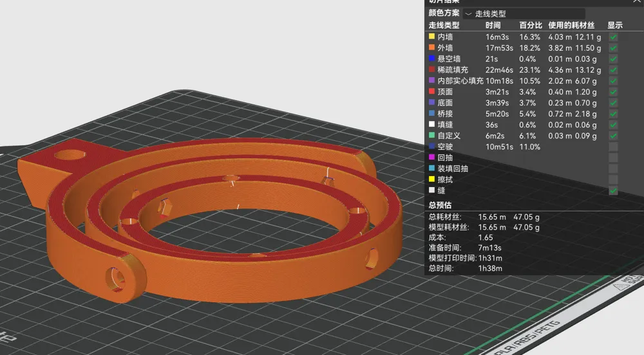This screenshot has height=355, width=644.
Task: Toggle visibility checkbox for 外墙
Action: coord(613,48)
